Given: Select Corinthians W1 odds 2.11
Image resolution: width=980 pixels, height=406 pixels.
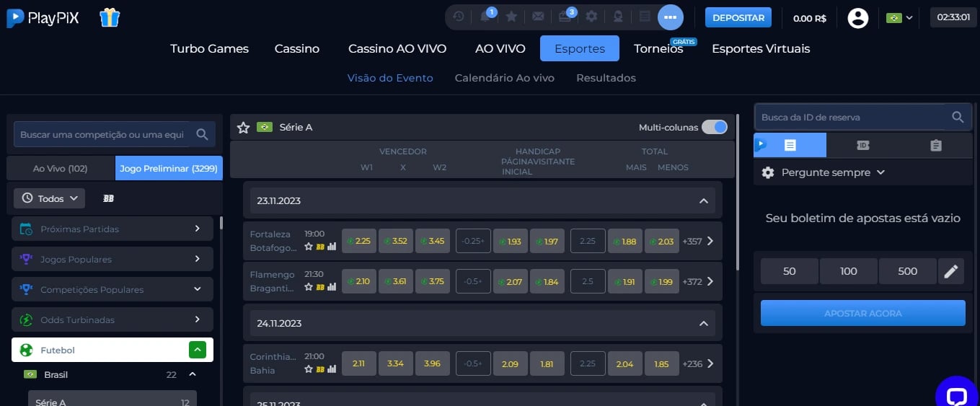Looking at the screenshot, I should 358,363.
